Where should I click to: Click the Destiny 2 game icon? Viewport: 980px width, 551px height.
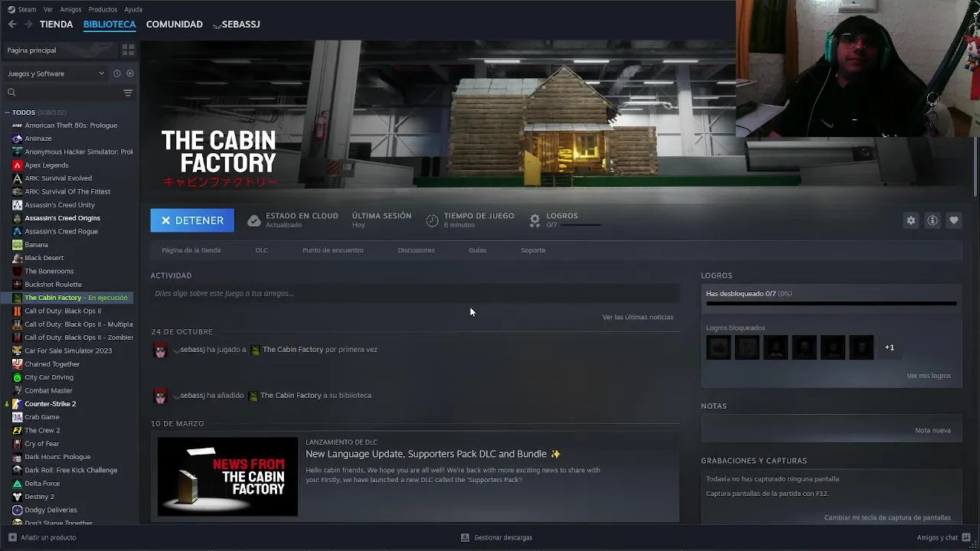[17, 497]
